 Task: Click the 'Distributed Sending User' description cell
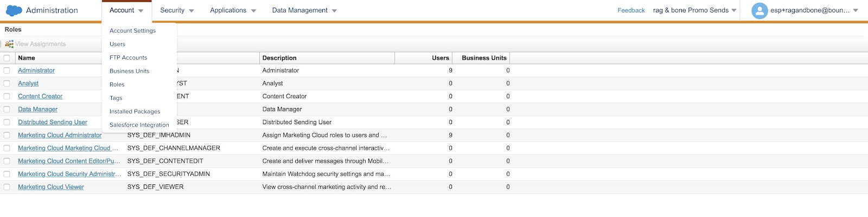coord(297,123)
